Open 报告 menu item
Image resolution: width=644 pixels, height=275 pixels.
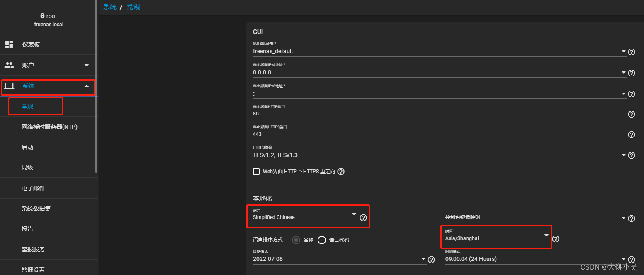point(48,229)
